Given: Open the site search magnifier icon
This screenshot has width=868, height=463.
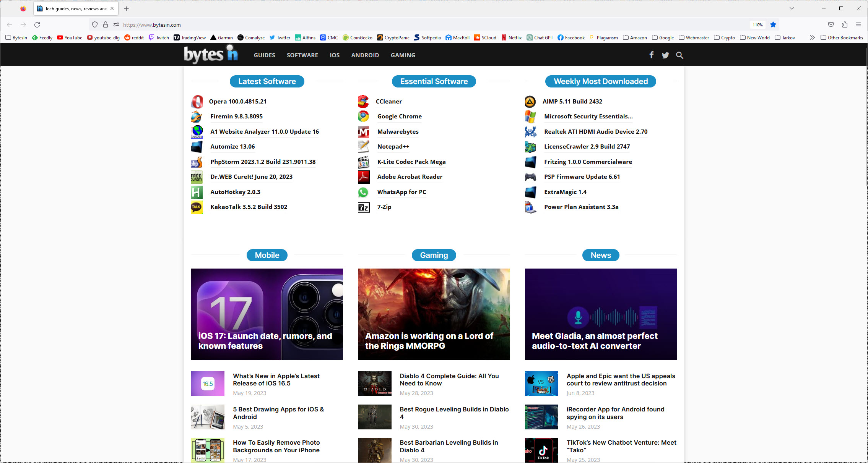Looking at the screenshot, I should point(679,55).
